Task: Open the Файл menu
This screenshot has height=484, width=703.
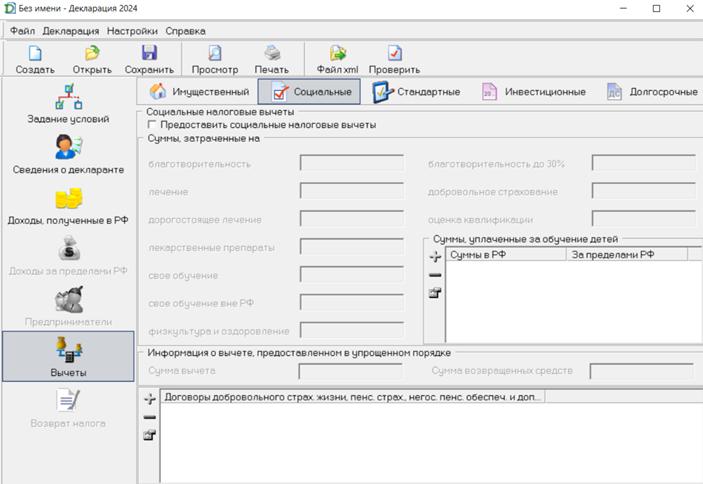Action: click(x=22, y=31)
